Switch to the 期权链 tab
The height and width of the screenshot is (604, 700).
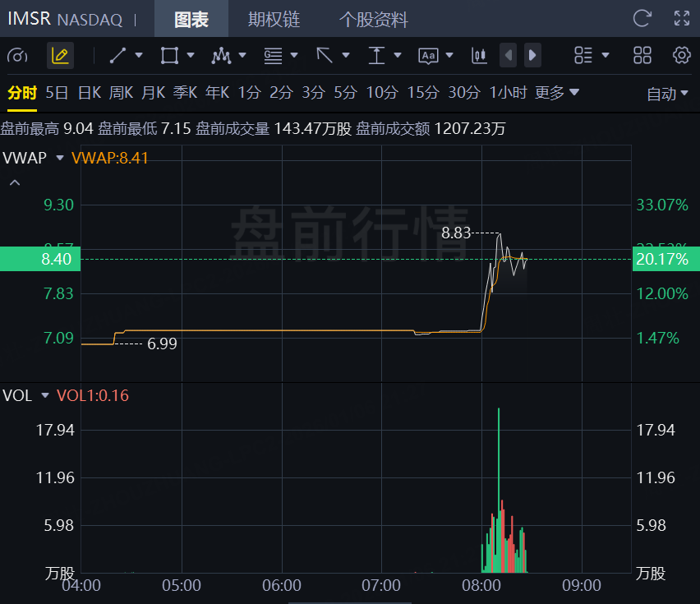(x=274, y=19)
